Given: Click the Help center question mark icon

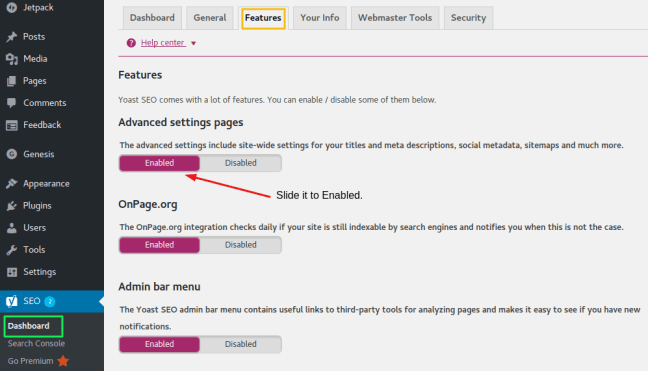Looking at the screenshot, I should click(131, 43).
